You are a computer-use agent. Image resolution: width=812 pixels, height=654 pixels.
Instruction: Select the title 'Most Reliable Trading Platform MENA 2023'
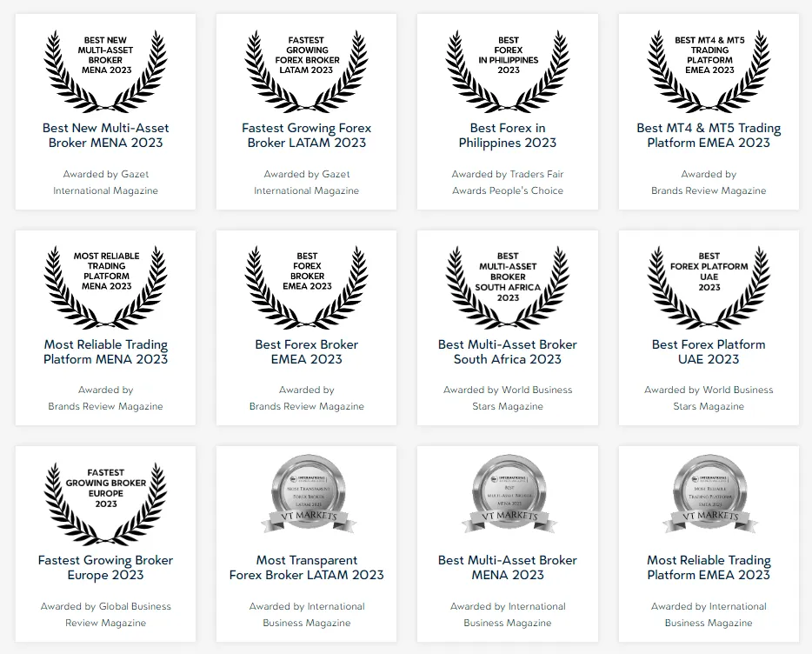click(106, 352)
